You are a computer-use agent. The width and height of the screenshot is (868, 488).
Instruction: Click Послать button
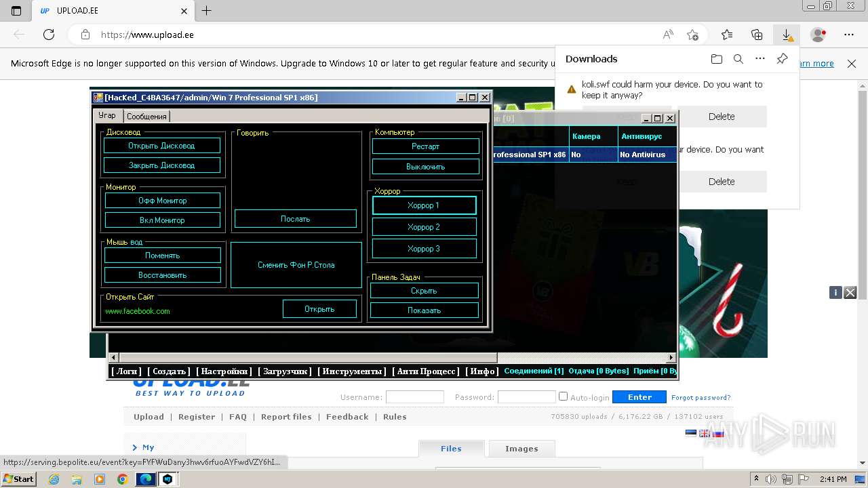[x=296, y=219]
